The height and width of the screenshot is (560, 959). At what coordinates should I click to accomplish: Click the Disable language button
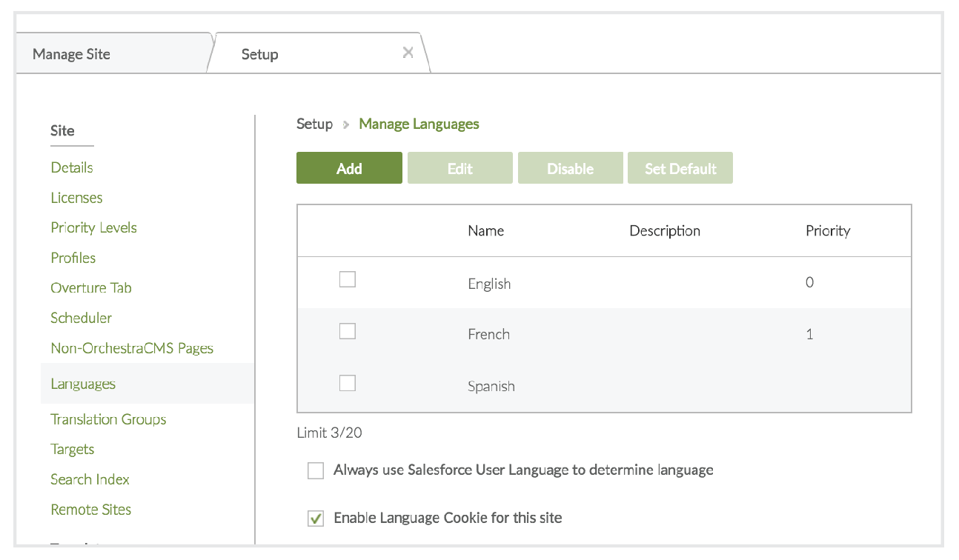tap(570, 168)
